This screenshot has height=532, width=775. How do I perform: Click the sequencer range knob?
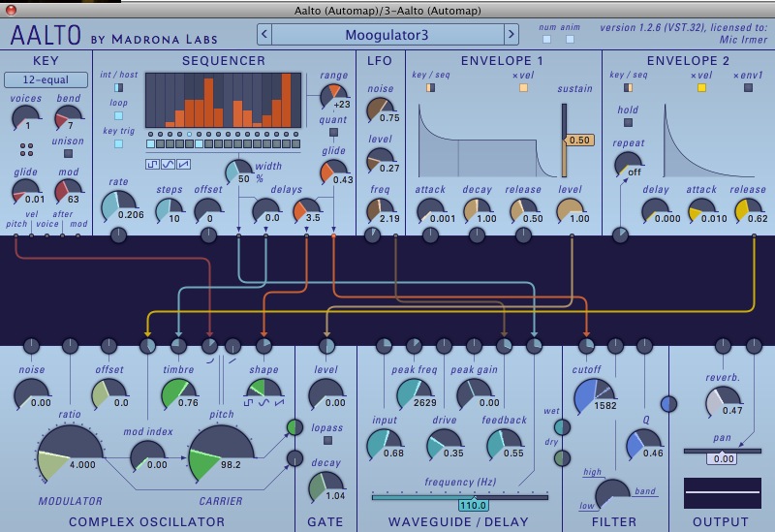pos(333,96)
